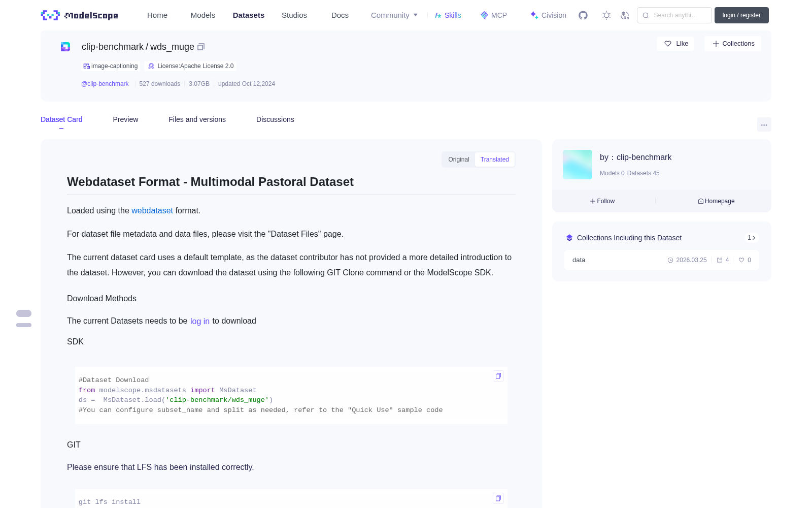
Task: Copy the git lfs install snippet
Action: point(498,498)
